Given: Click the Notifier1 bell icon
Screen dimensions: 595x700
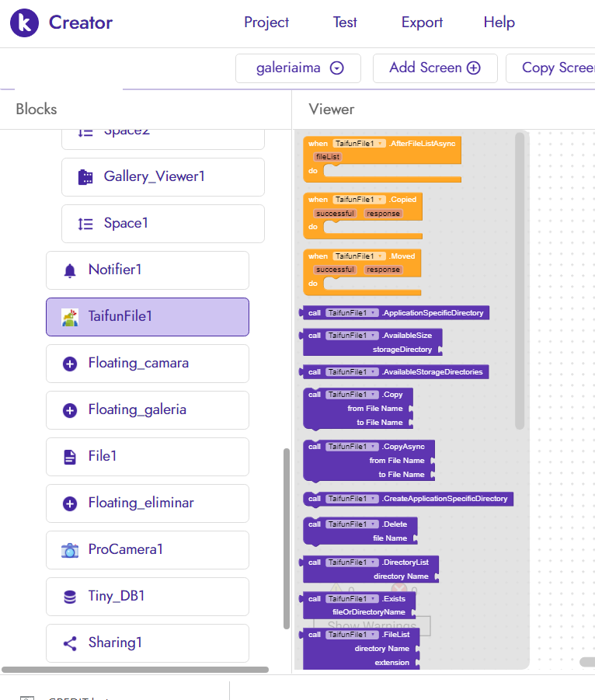Looking at the screenshot, I should [70, 270].
